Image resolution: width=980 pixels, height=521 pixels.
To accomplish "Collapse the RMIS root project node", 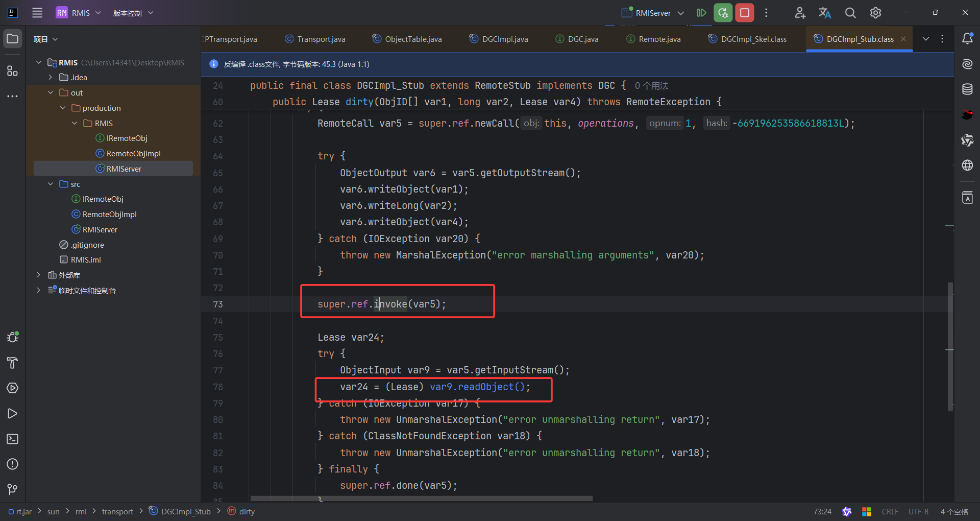I will (x=39, y=62).
